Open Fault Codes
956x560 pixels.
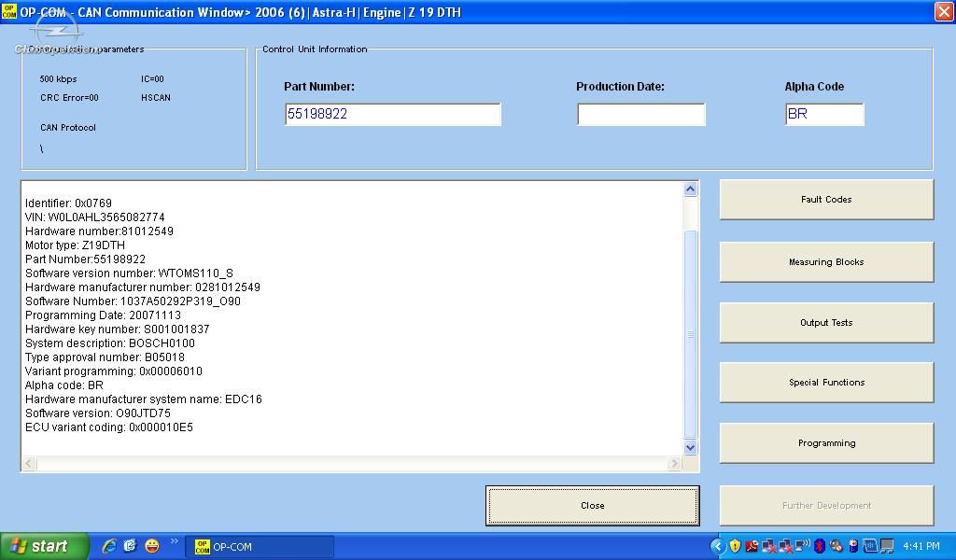pos(826,199)
